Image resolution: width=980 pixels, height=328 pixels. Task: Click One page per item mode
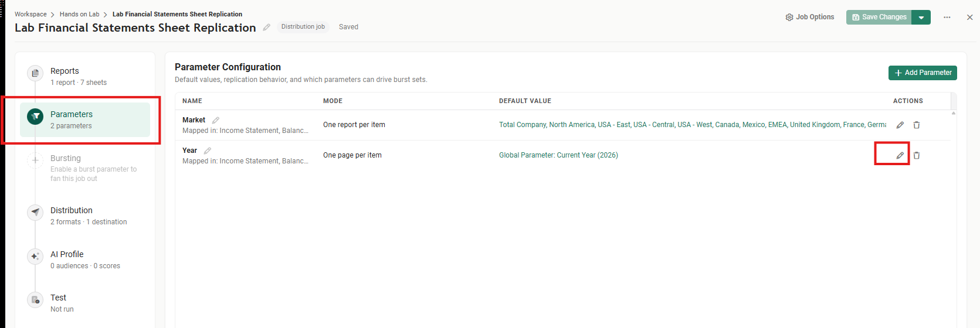(x=352, y=155)
